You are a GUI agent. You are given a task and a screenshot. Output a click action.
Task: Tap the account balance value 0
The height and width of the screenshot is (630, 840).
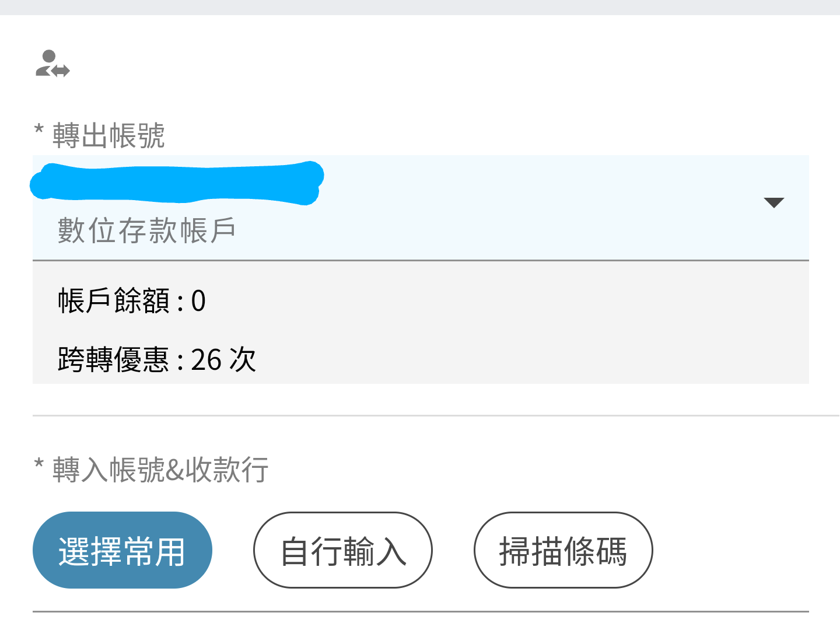(198, 301)
